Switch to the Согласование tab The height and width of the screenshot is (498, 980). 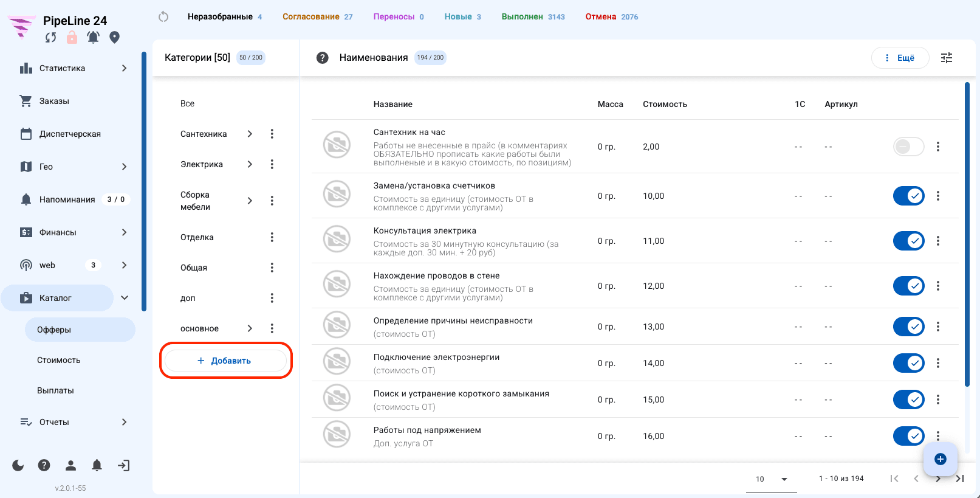coord(317,17)
